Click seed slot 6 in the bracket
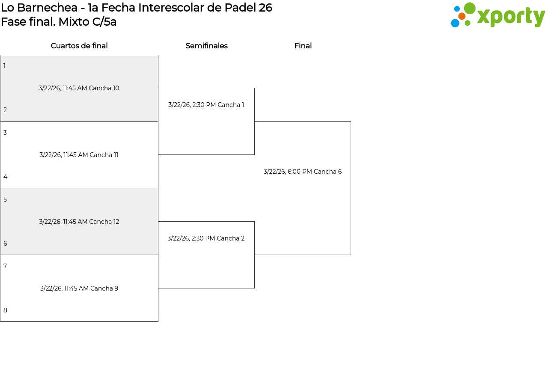This screenshot has height=392, width=548. click(5, 244)
